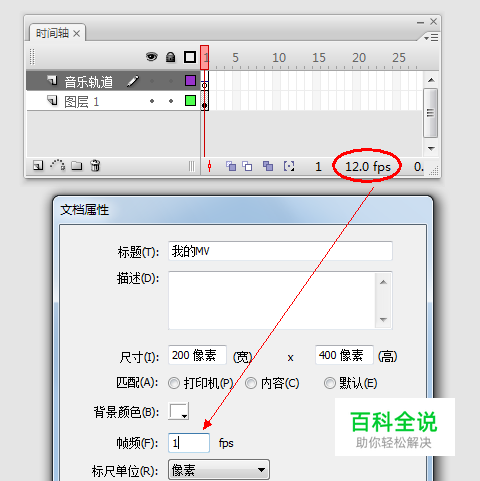The width and height of the screenshot is (480, 481).
Task: Toggle lock dot of 音乐轨道 layer
Action: (x=171, y=81)
